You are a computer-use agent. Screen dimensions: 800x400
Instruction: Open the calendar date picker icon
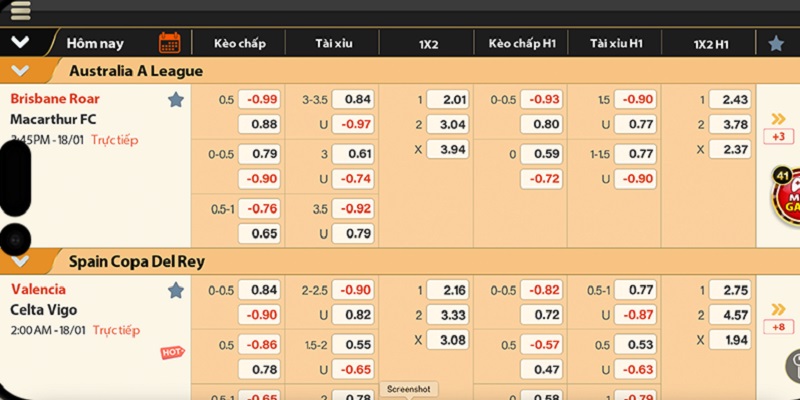169,43
